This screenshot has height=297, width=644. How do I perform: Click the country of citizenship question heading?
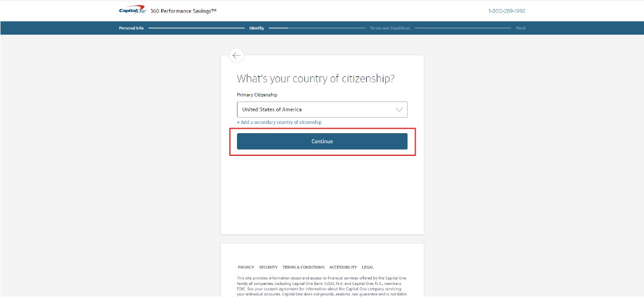point(315,79)
